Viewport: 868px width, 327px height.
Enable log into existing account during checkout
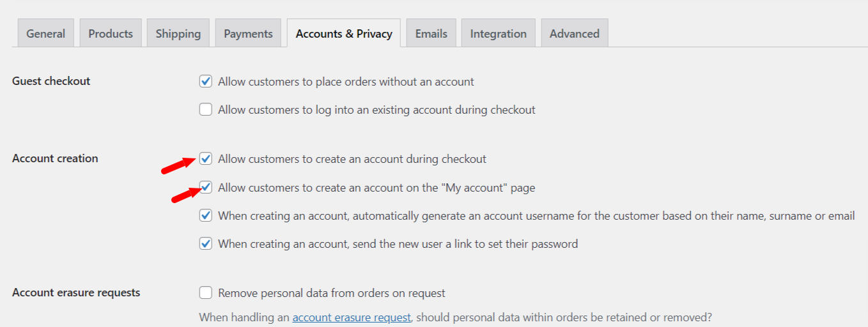[206, 109]
